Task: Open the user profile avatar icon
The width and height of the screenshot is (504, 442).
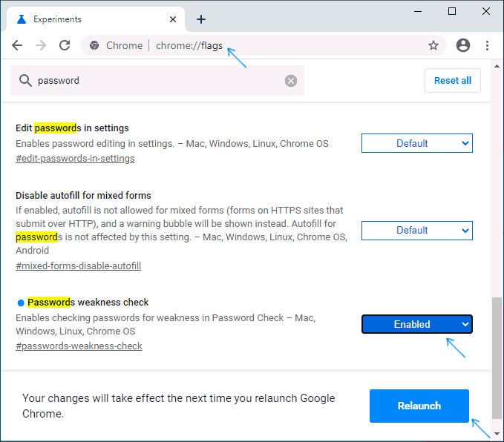Action: pyautogui.click(x=463, y=45)
